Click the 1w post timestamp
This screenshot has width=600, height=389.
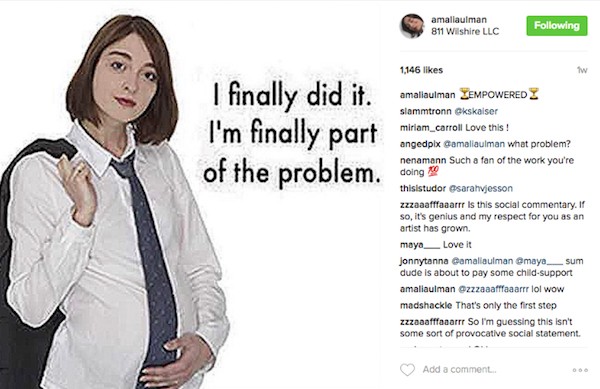pos(582,70)
